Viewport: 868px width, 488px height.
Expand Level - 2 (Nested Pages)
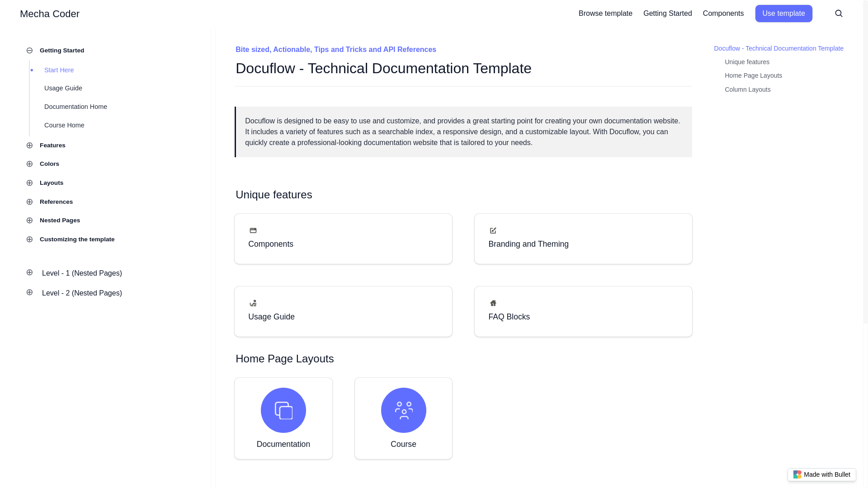(29, 292)
